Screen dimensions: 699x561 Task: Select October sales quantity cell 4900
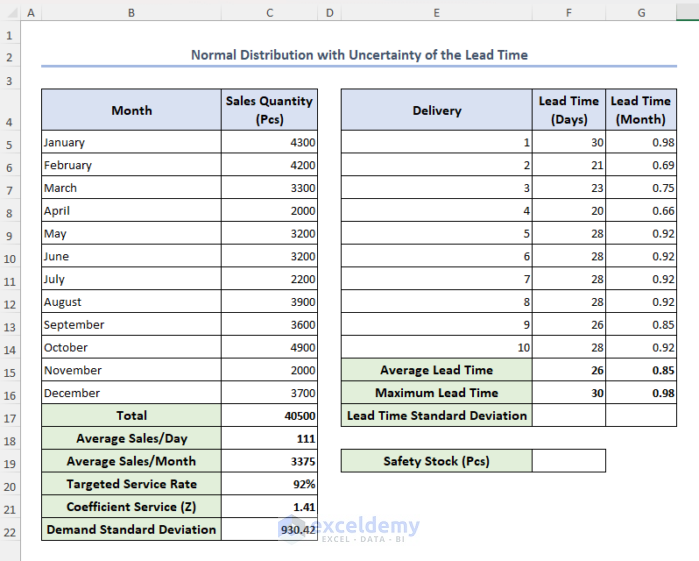click(x=269, y=348)
